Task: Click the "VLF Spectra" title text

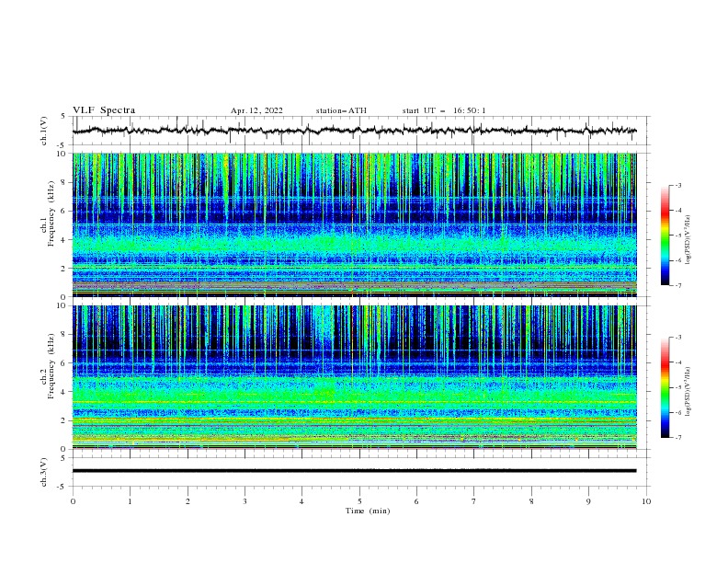Action: coord(104,110)
